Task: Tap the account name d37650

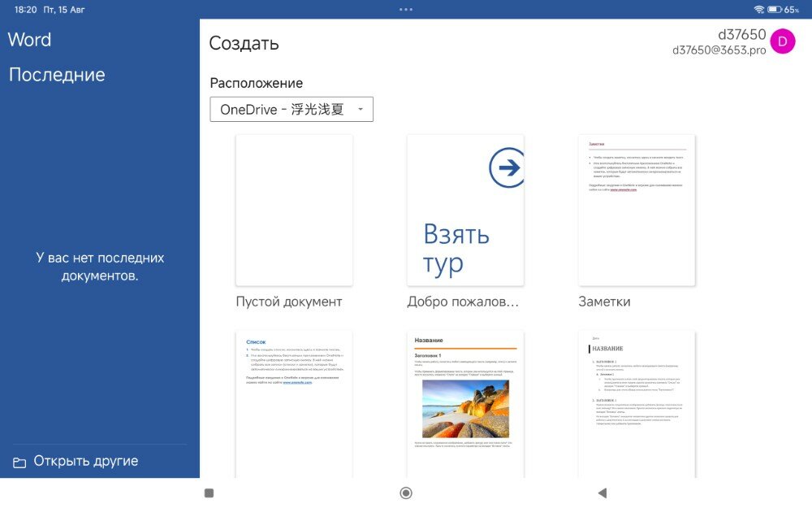Action: (741, 34)
